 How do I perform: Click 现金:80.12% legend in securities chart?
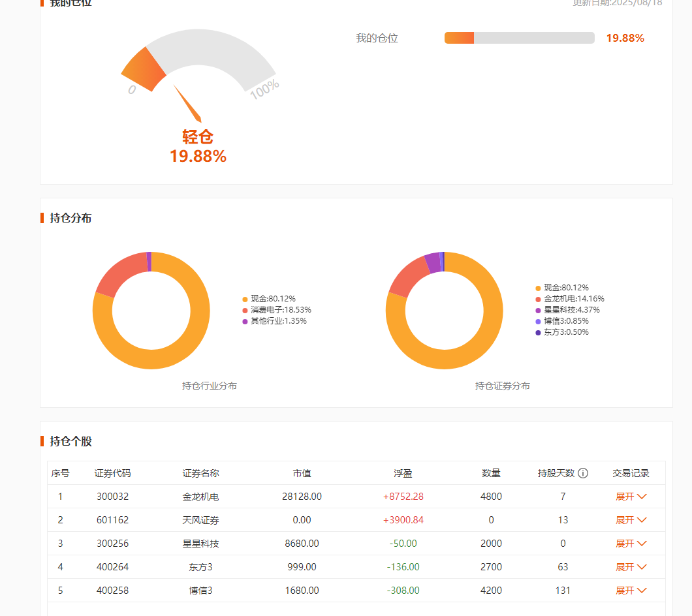coord(562,288)
